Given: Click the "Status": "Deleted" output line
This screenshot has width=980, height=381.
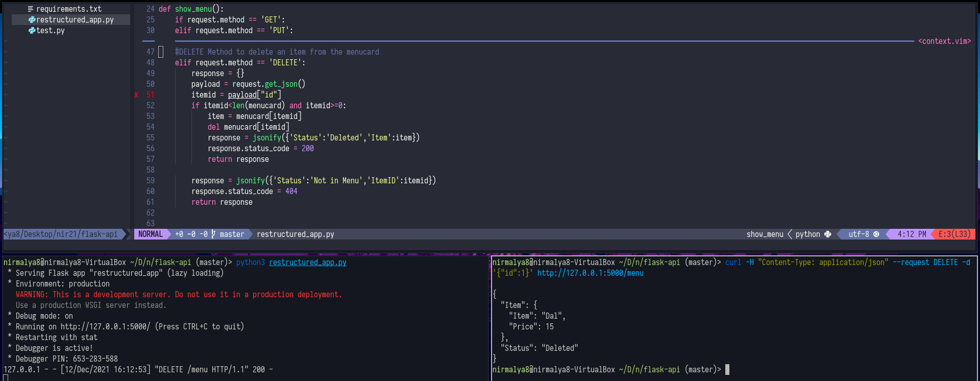Looking at the screenshot, I should coord(540,348).
